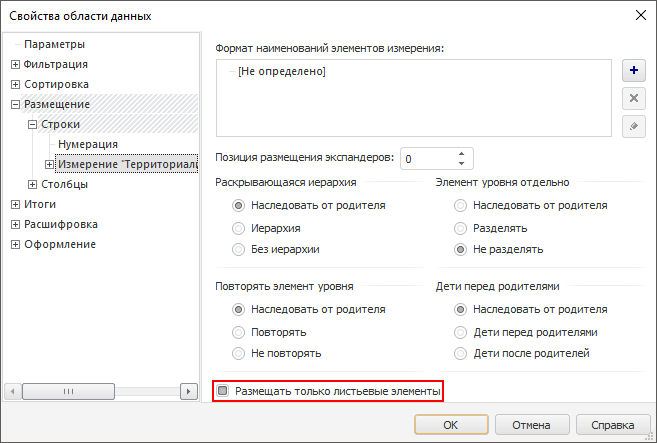Increase the expander position spinner value
657x443 pixels.
461,154
